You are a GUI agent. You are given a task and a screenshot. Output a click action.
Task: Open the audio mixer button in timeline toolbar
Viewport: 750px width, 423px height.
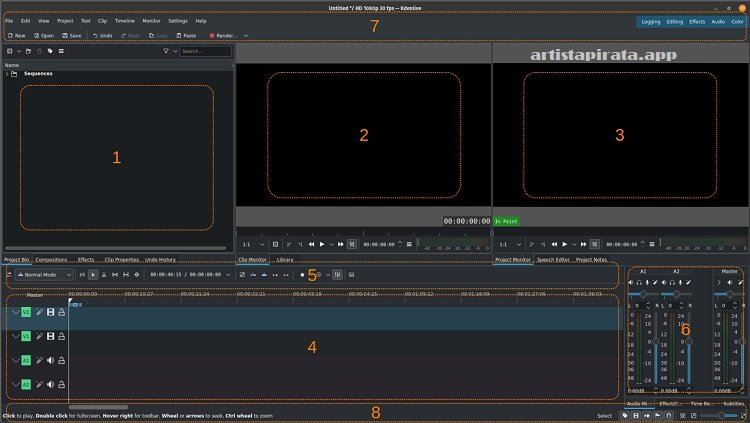click(338, 275)
